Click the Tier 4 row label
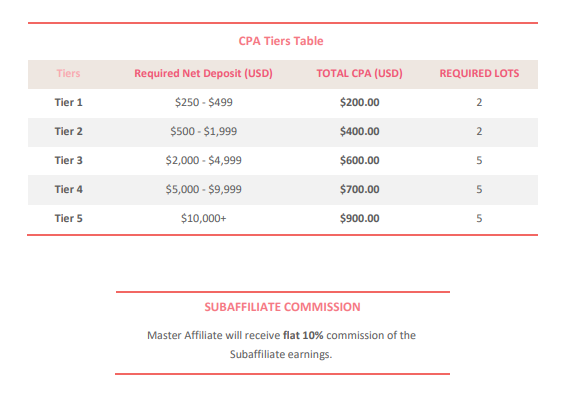Image resolution: width=567 pixels, height=404 pixels. [68, 189]
